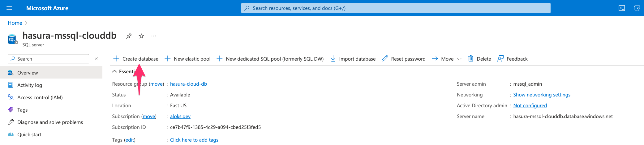Click New dedicated SQL pool button
644x145 pixels.
tap(270, 59)
